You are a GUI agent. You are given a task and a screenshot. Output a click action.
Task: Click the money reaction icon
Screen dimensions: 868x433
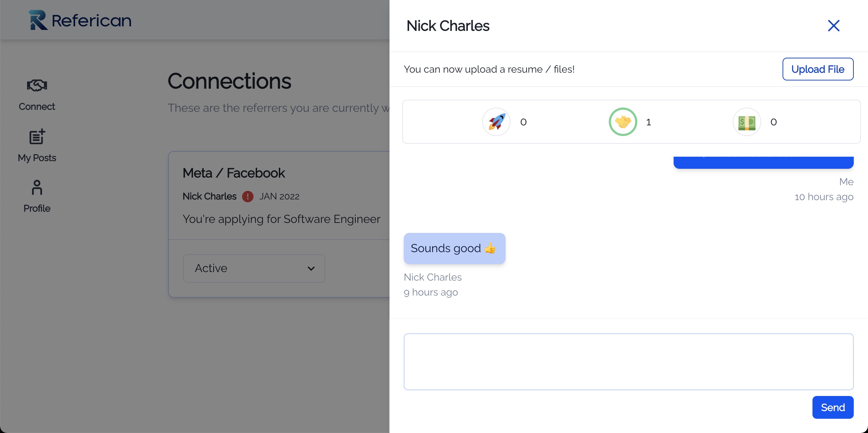pos(747,122)
